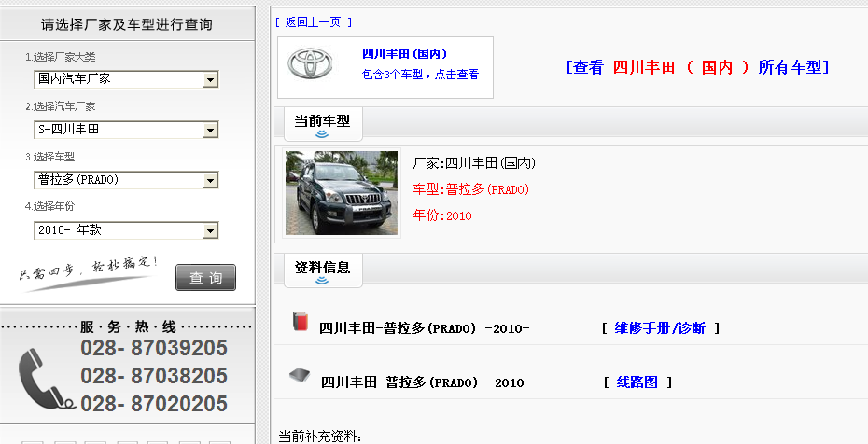Open the 普拉多(PRADO) model dropdown

[x=126, y=180]
